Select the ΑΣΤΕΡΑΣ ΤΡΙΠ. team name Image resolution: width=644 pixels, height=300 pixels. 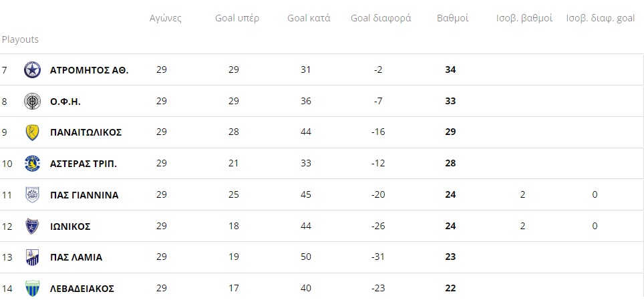click(x=84, y=164)
